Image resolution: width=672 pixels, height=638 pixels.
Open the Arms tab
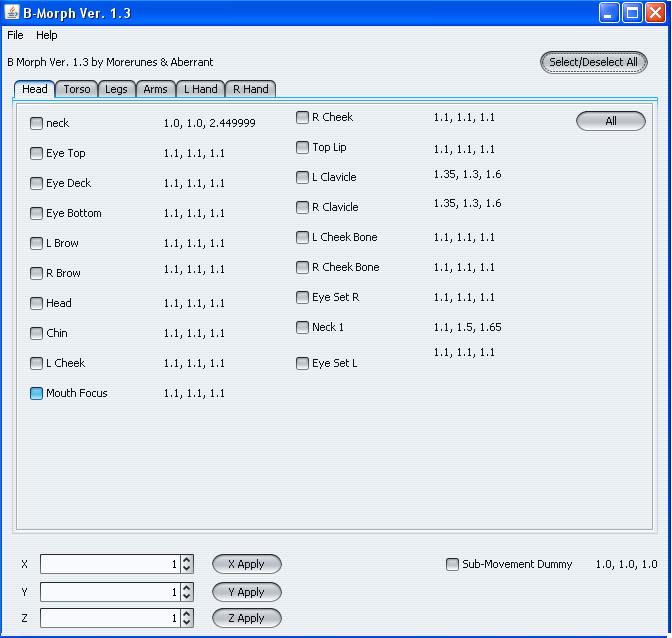click(155, 89)
